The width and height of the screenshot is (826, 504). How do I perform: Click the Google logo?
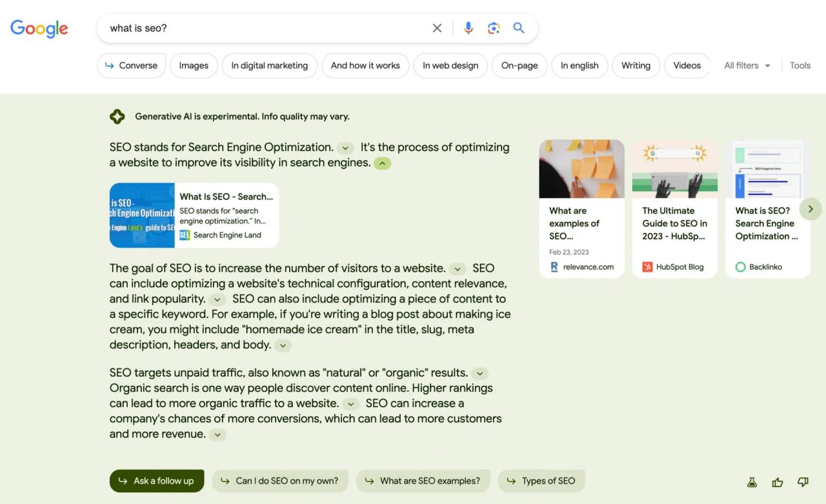coord(39,28)
